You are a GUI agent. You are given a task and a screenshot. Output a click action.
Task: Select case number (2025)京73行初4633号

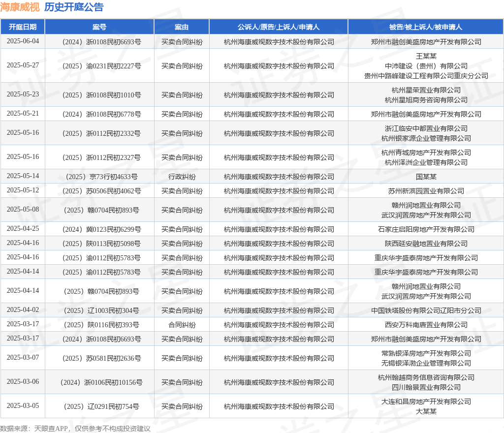pyautogui.click(x=101, y=177)
